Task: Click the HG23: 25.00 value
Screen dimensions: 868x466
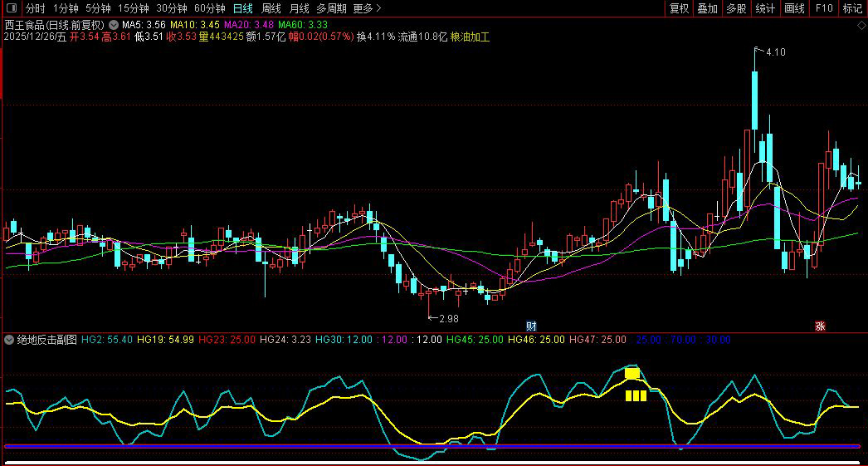Action: pos(227,340)
